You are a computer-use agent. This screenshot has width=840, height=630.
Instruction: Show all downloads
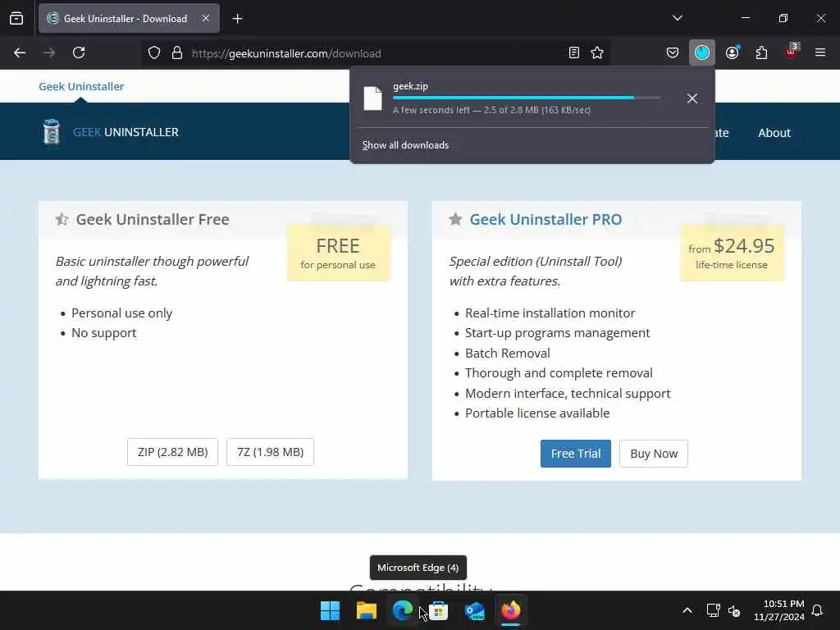click(x=405, y=145)
